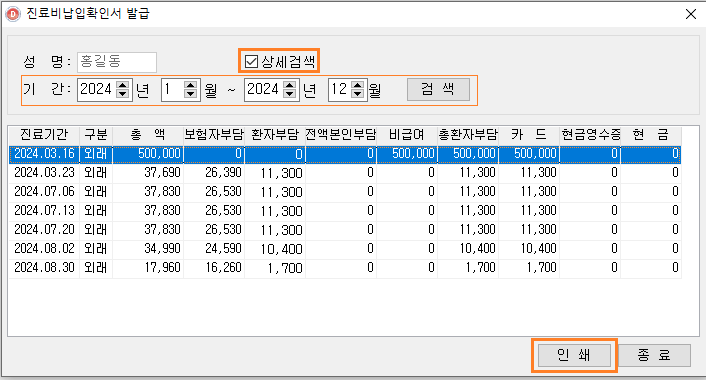This screenshot has width=706, height=380.
Task: Click 26,390 insurer amount in the 2024.03.23 row
Action: [223, 172]
